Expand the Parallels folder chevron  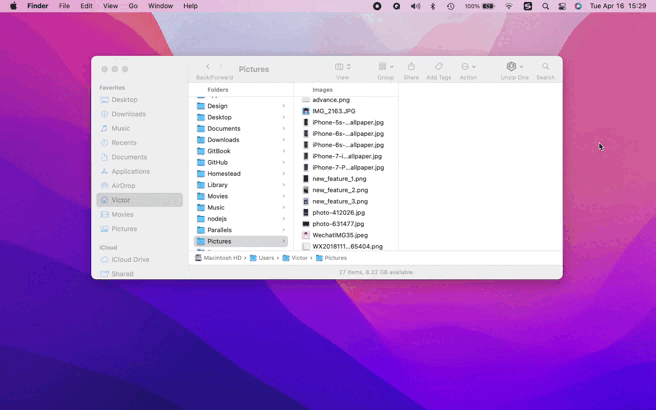[284, 230]
